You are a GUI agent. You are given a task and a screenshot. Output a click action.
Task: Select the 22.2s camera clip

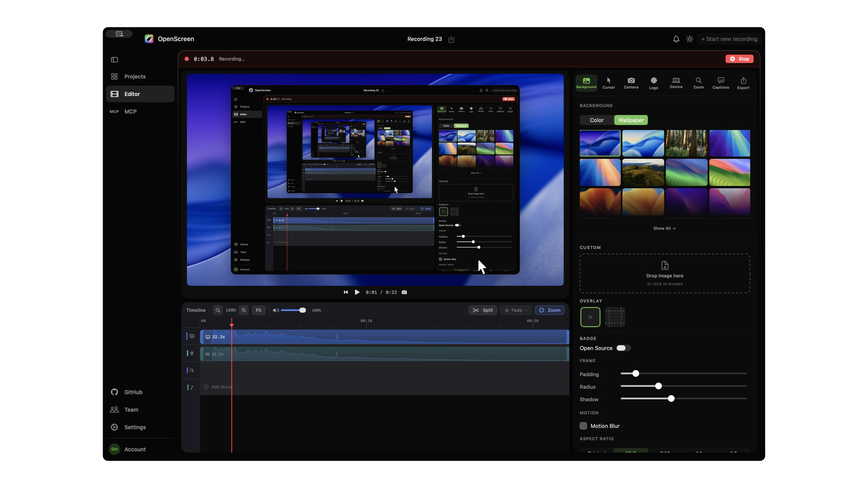point(384,354)
